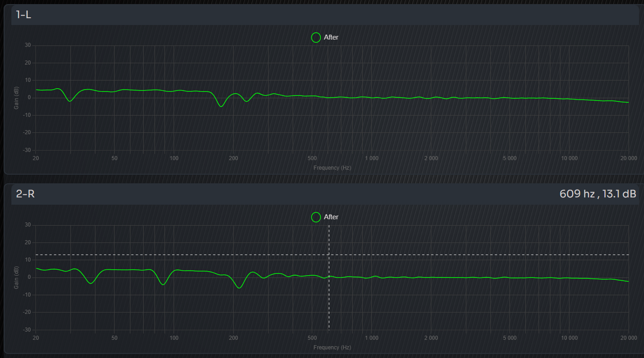Click the deepest curve dip near 200 Hz in 2-R chart
Image resolution: width=644 pixels, height=358 pixels.
[239, 288]
